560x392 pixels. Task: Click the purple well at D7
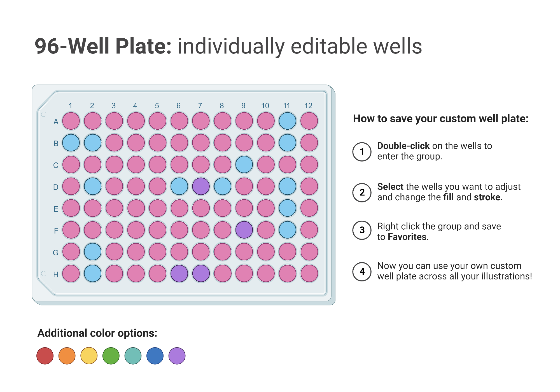tap(201, 186)
